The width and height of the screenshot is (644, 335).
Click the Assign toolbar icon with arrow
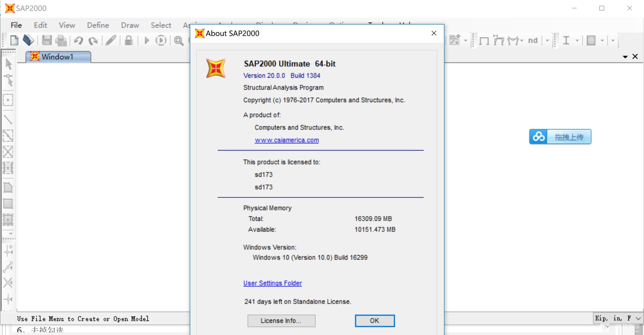coord(455,40)
